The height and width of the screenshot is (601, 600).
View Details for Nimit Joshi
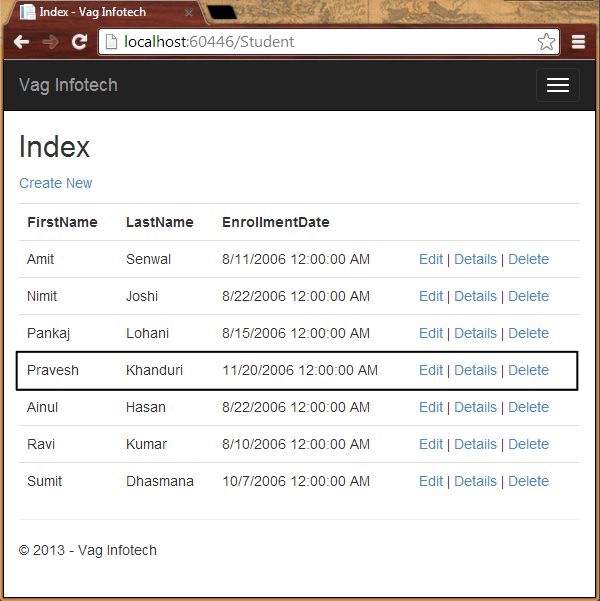(475, 296)
